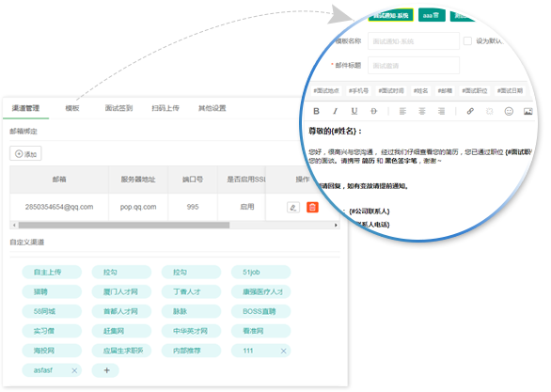Viewport: 551px width, 392px height.
Task: Click the right arrow of the table scrollbar
Action: pos(336,226)
